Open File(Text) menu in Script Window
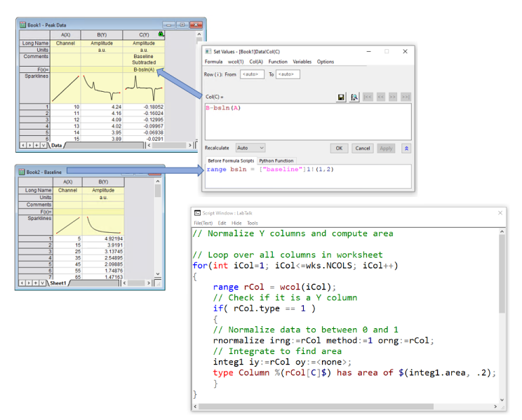Screen dimensions: 522x420 (203, 223)
